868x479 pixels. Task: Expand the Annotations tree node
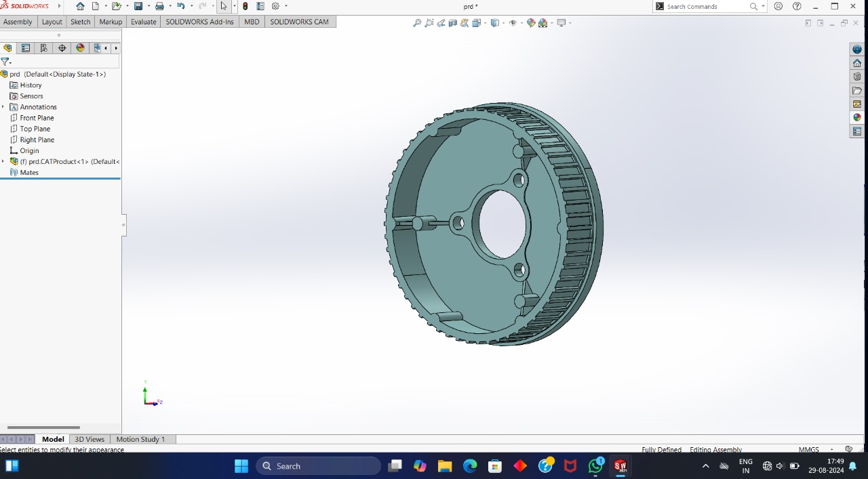(3, 107)
